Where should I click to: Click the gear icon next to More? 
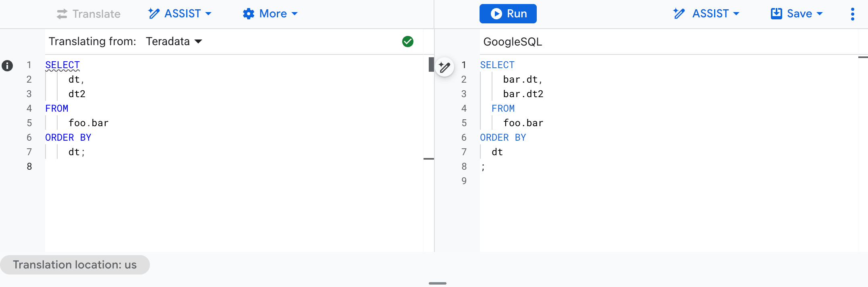[x=248, y=14]
